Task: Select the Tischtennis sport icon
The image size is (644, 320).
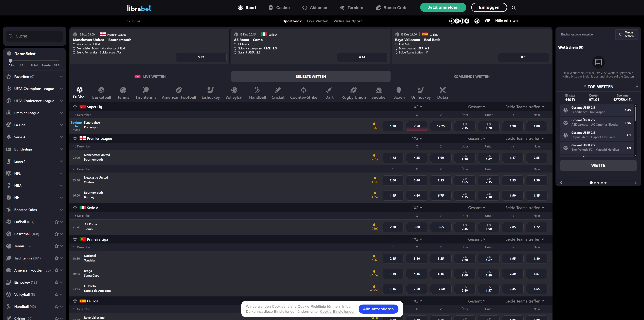Action: click(x=145, y=90)
